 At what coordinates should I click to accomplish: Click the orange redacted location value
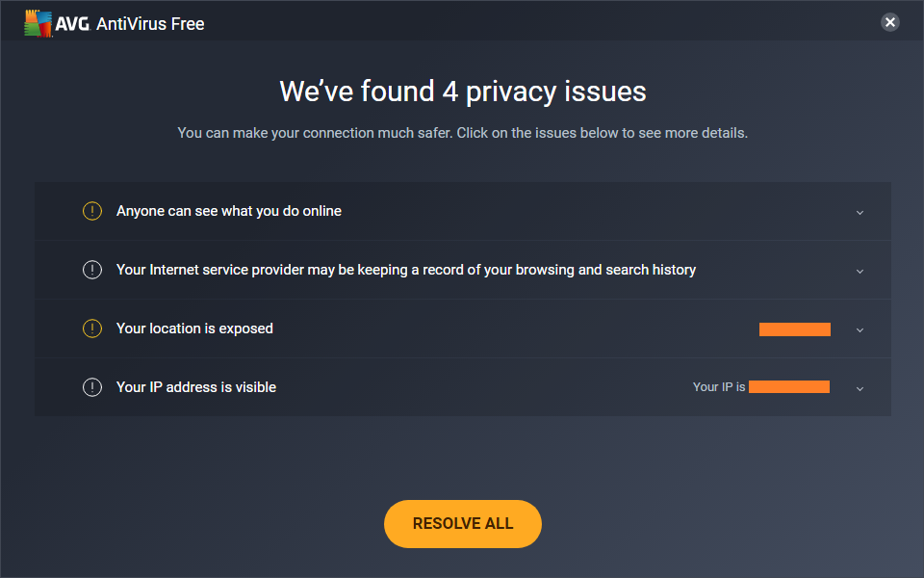794,329
